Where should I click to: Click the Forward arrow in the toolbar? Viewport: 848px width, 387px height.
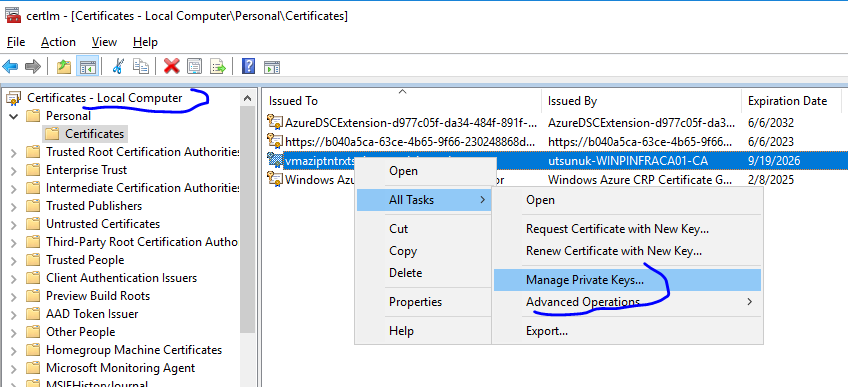(x=33, y=66)
